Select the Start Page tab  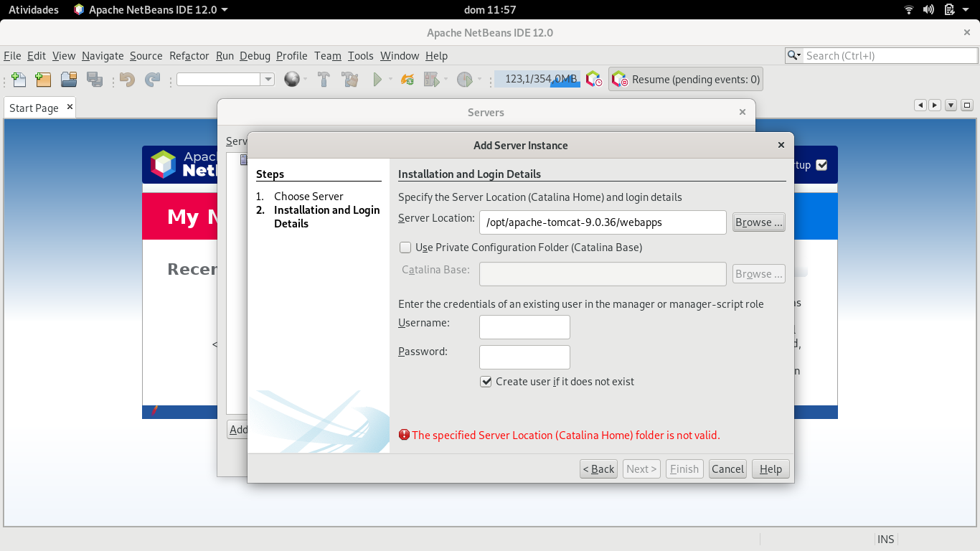coord(34,108)
